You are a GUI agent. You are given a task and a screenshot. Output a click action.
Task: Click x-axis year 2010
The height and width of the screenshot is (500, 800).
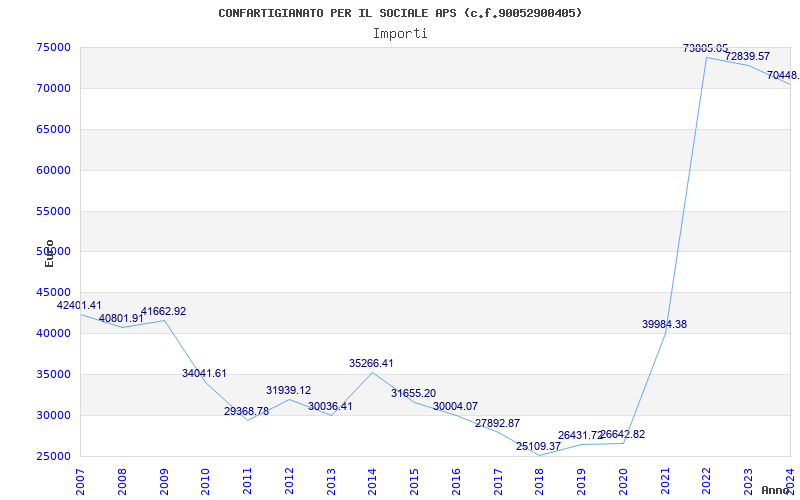205,482
